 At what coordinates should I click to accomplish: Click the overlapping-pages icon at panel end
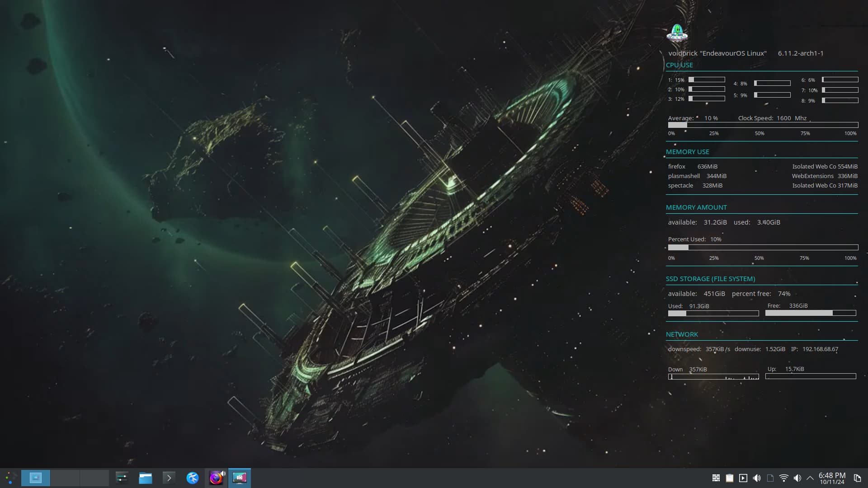[857, 478]
